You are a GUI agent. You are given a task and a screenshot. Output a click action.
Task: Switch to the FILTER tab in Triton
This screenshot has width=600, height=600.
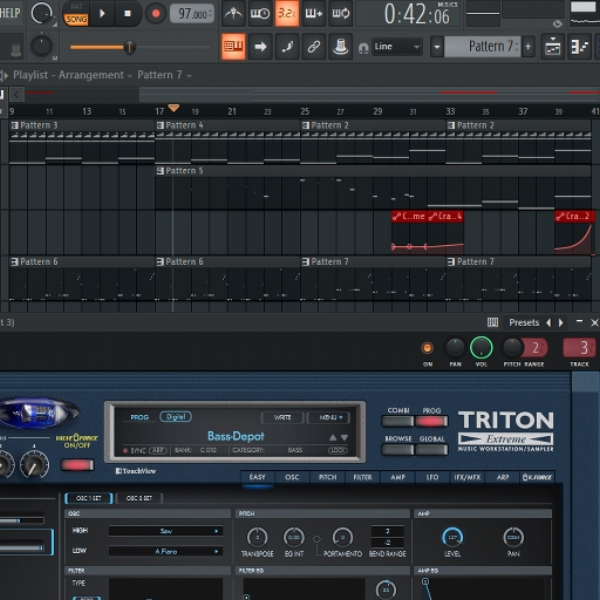tap(362, 477)
